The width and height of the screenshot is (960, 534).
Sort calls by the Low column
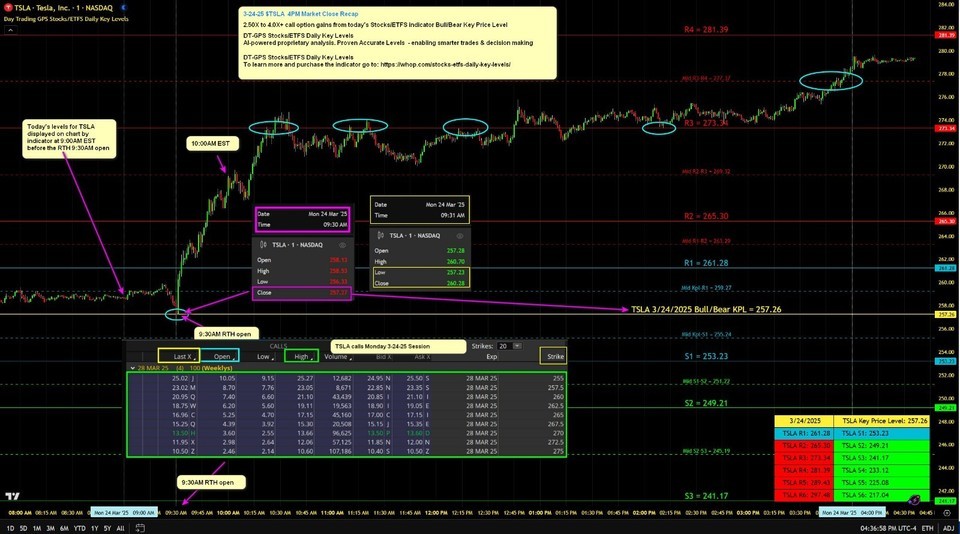tap(264, 356)
